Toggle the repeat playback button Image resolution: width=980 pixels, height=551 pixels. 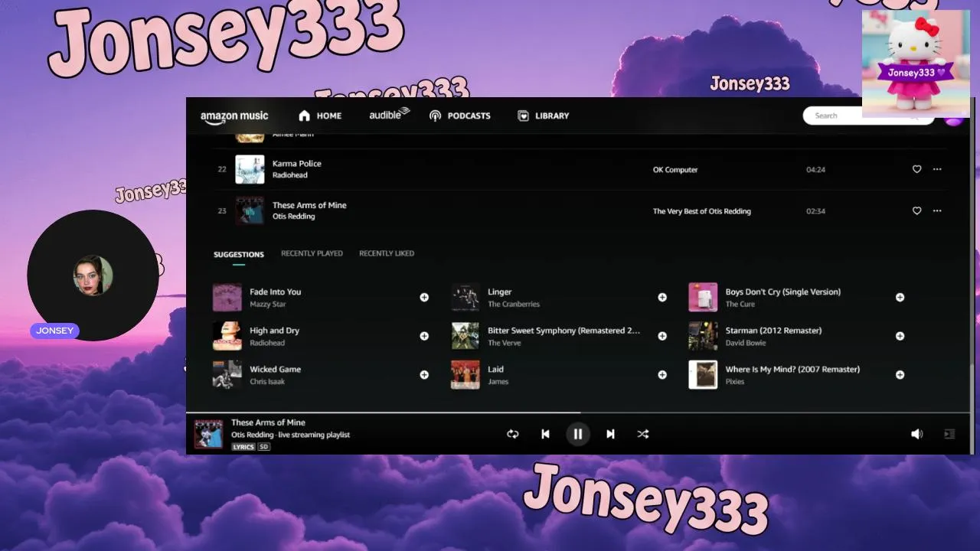[x=513, y=434]
